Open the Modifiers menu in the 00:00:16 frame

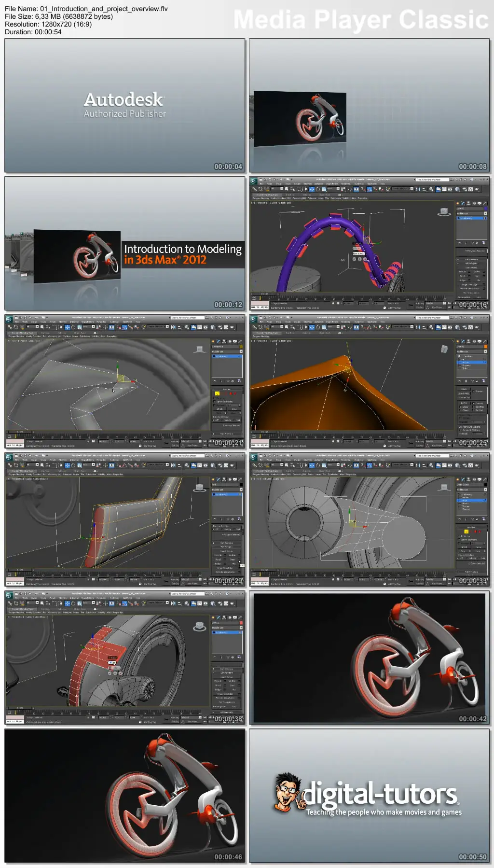pyautogui.click(x=308, y=184)
